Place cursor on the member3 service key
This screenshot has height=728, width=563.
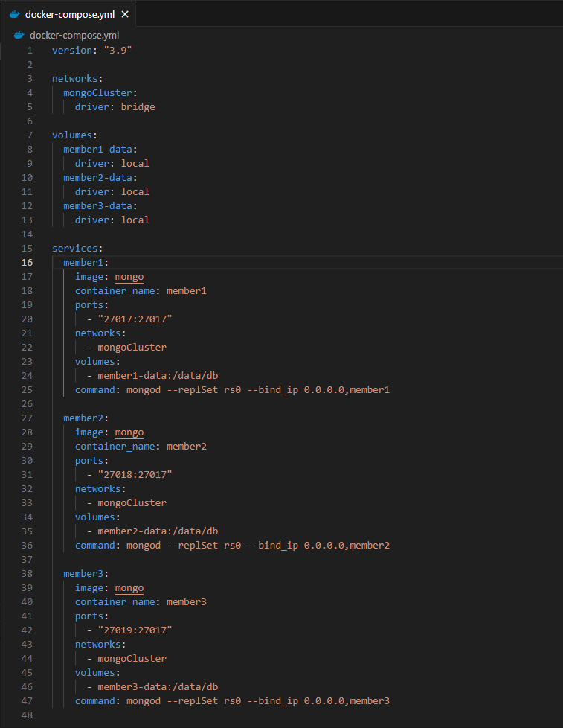84,573
